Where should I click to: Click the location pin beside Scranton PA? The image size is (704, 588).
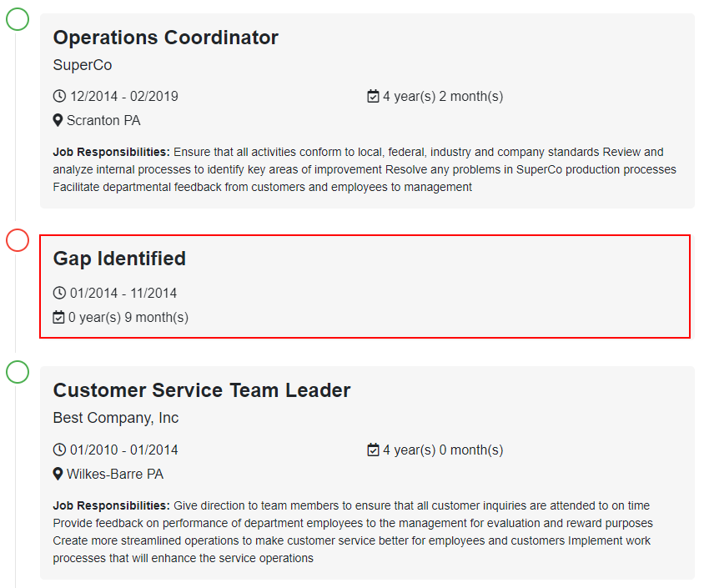58,120
